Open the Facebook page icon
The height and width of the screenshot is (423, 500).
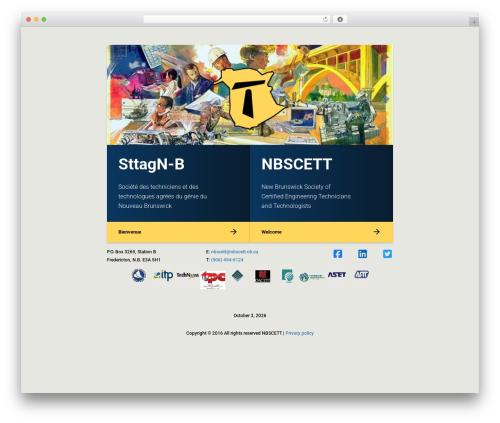(x=337, y=254)
